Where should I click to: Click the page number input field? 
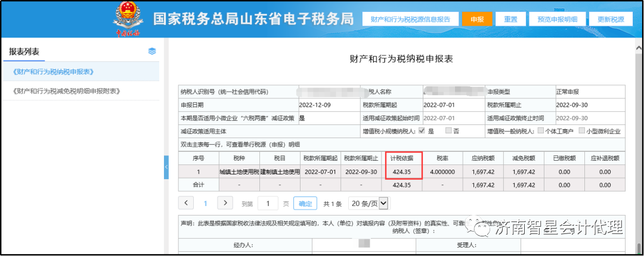pos(268,203)
